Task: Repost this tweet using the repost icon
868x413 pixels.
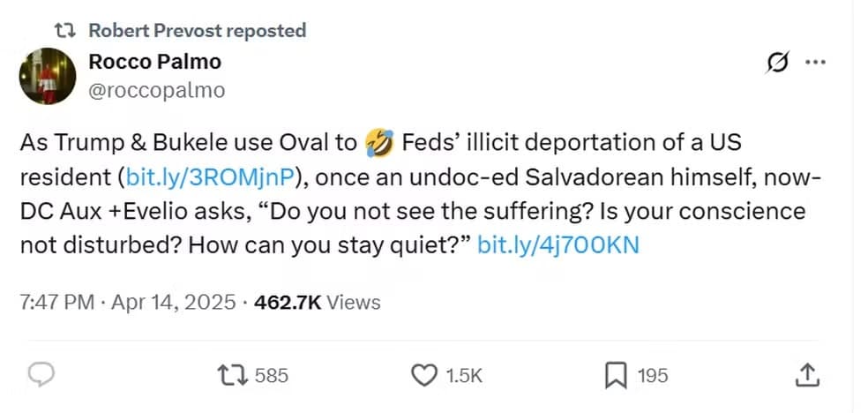Action: [234, 376]
